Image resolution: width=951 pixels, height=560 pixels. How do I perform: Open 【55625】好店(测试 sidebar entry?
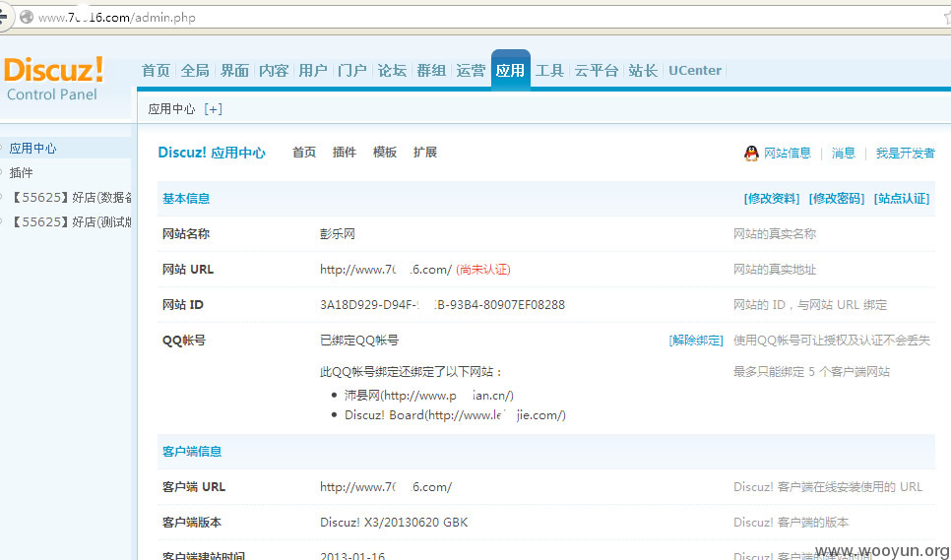(71, 222)
